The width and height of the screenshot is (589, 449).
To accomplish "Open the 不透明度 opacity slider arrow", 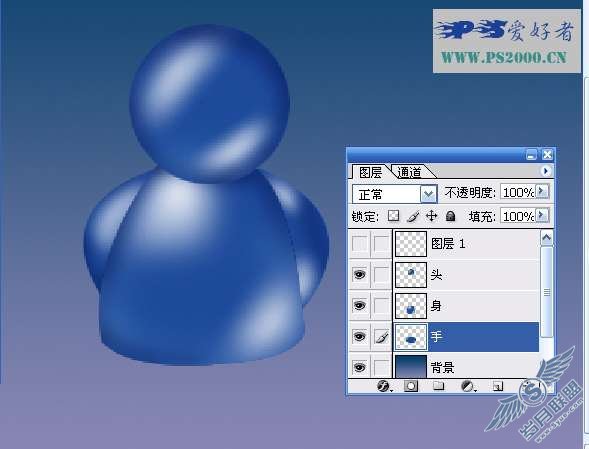I will pos(542,192).
